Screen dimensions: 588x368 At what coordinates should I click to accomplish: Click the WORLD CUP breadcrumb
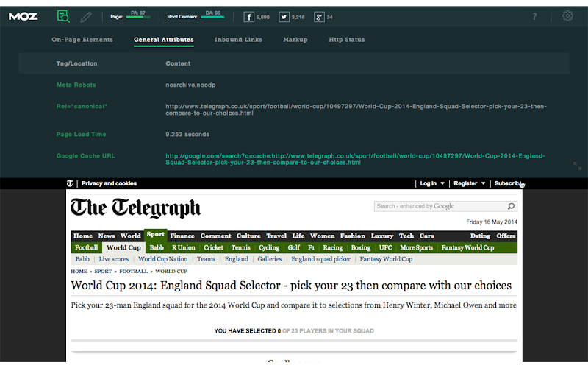pyautogui.click(x=171, y=271)
